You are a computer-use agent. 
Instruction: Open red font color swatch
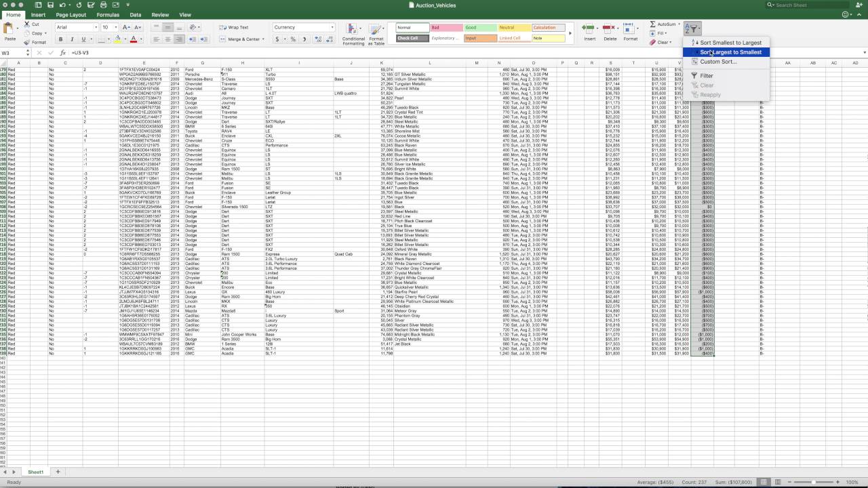pos(134,39)
